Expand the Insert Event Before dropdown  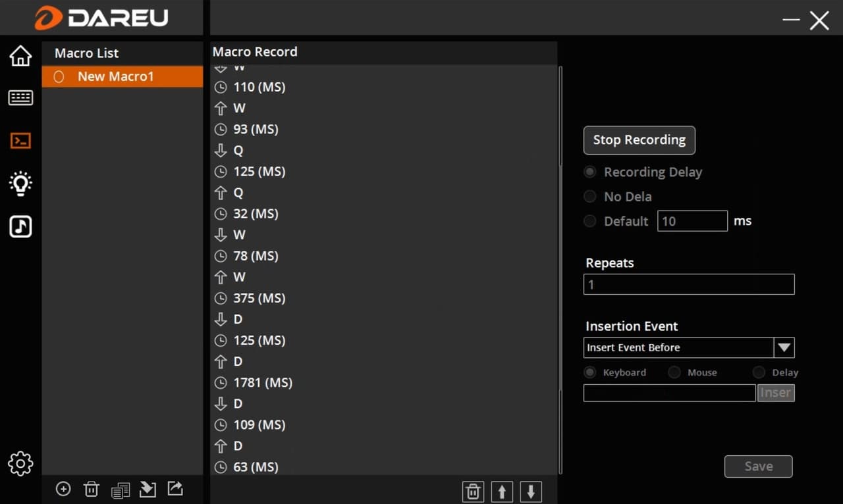coord(784,347)
